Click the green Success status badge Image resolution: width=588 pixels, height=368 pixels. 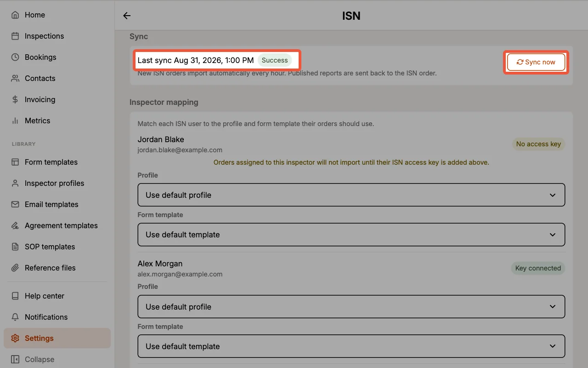click(x=275, y=60)
